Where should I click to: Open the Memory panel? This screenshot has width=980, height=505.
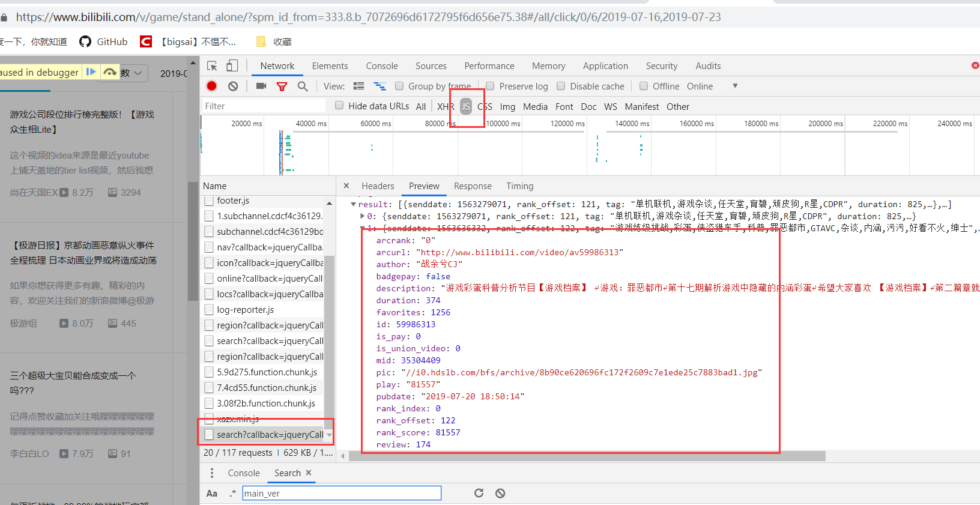pos(549,66)
